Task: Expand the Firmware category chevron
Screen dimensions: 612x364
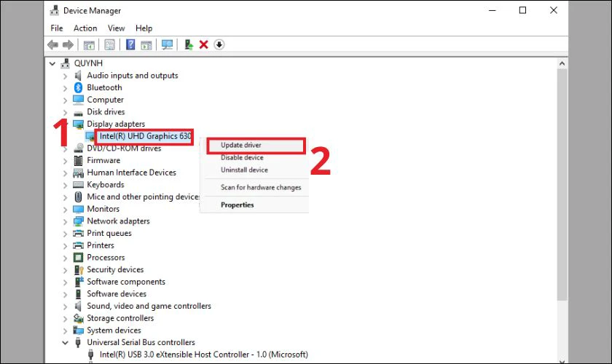Action: pyautogui.click(x=65, y=161)
